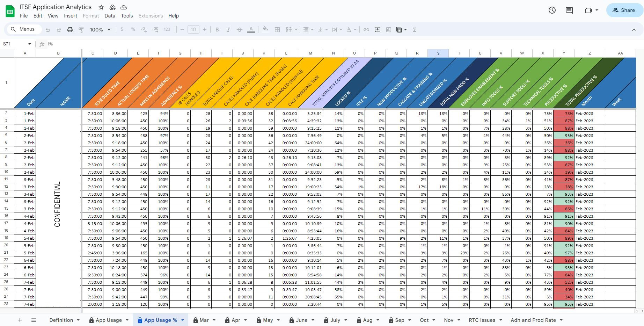This screenshot has height=326, width=644.
Task: Add a new sheet with plus icon
Action: (x=20, y=320)
